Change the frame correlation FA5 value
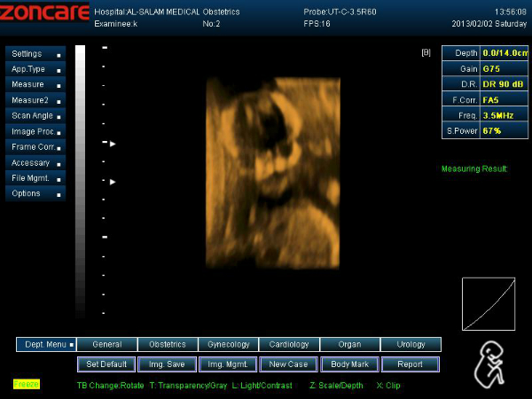The width and height of the screenshot is (532, 399). click(x=505, y=100)
